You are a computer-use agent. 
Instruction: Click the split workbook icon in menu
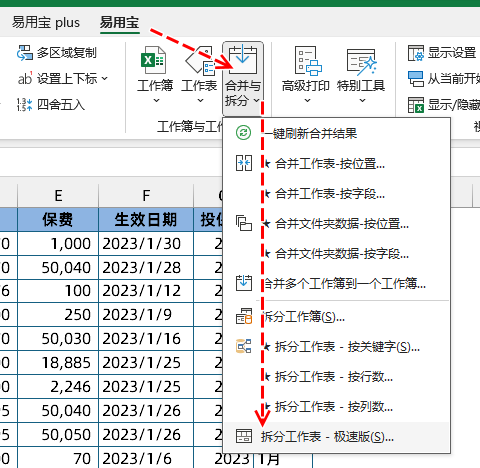click(244, 316)
